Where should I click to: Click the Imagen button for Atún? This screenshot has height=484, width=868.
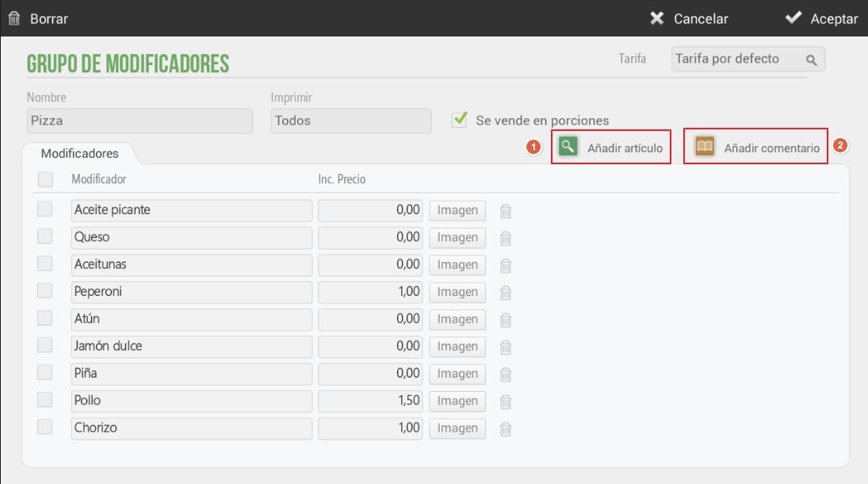click(457, 319)
